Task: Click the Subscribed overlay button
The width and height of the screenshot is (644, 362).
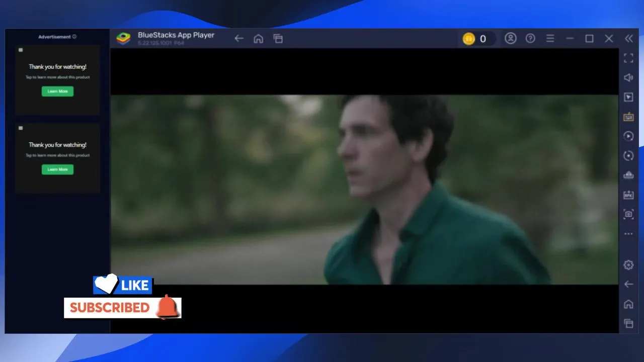Action: pos(122,307)
